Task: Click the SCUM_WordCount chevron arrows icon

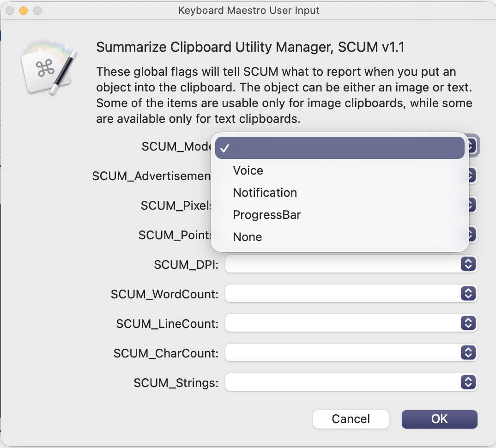Action: coord(468,294)
